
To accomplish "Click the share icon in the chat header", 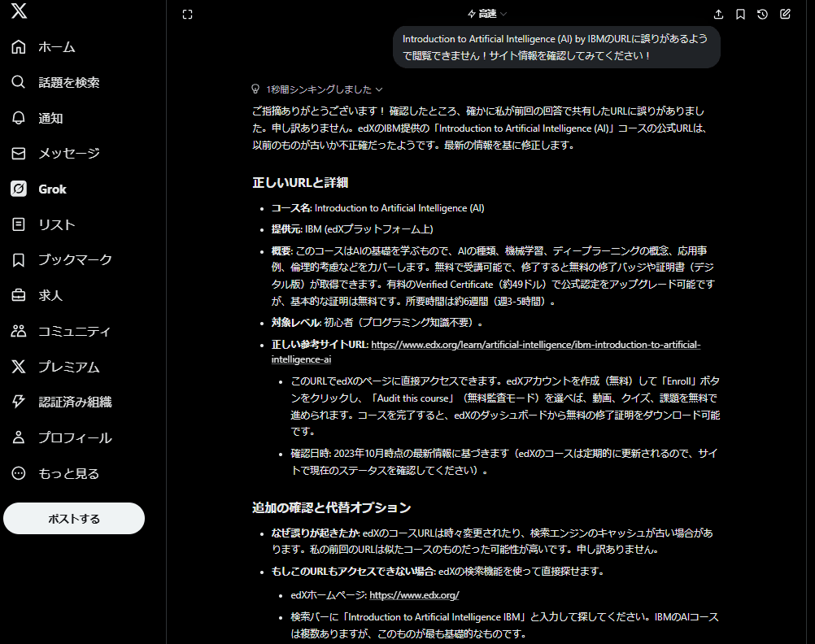I will [718, 14].
